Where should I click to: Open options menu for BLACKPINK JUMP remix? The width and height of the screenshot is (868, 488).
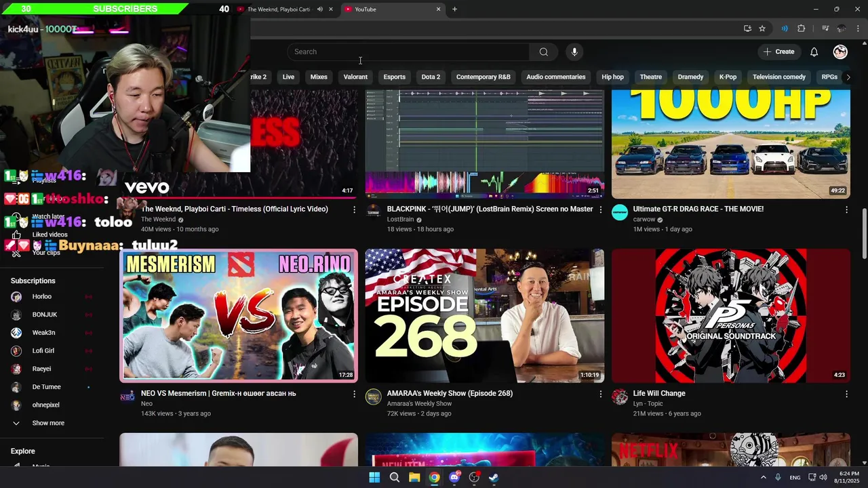pos(600,210)
